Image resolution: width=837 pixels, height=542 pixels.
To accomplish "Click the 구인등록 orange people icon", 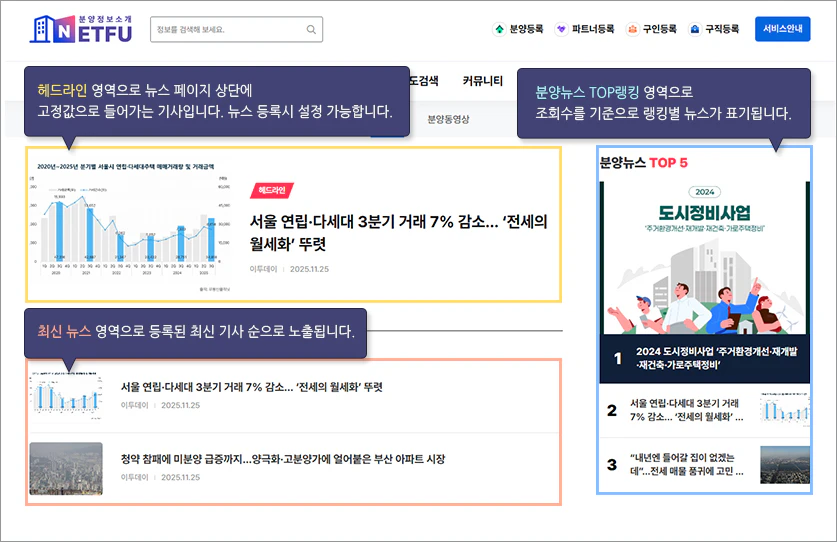I will [632, 29].
